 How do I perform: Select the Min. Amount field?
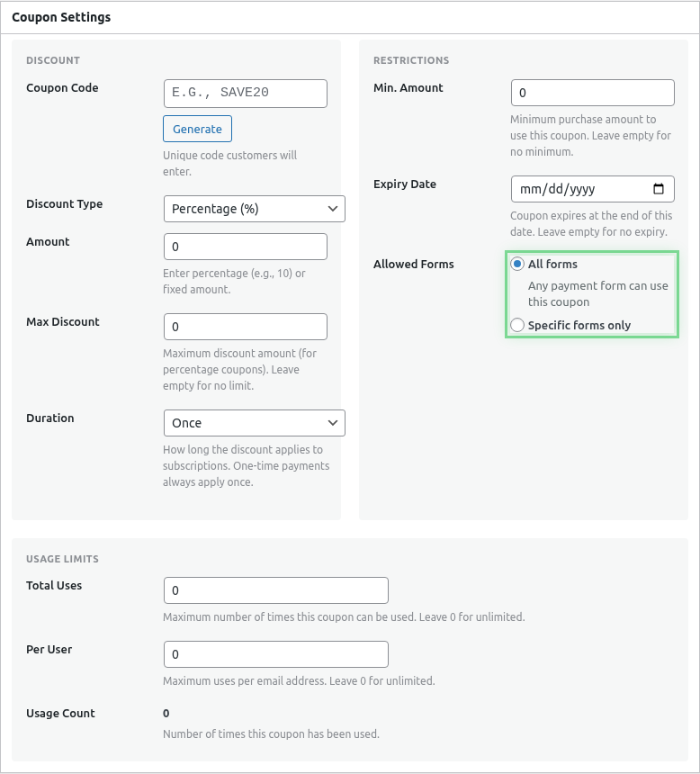592,92
